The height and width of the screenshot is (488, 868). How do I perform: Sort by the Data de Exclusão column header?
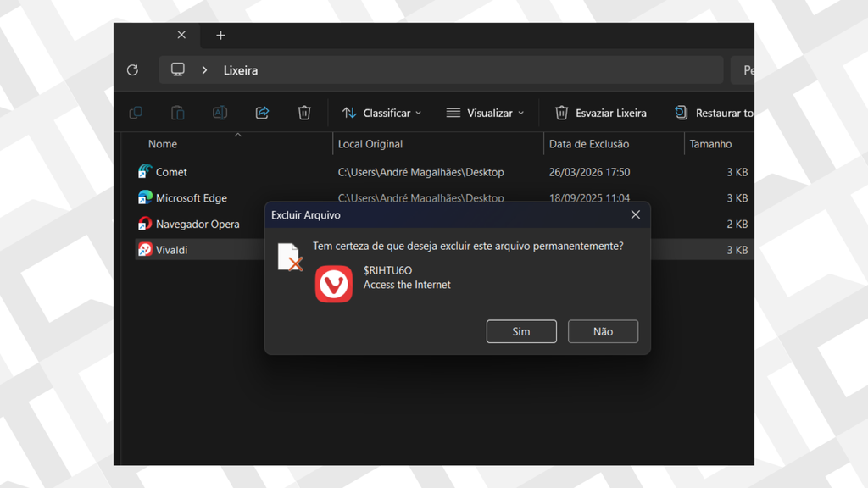(589, 144)
